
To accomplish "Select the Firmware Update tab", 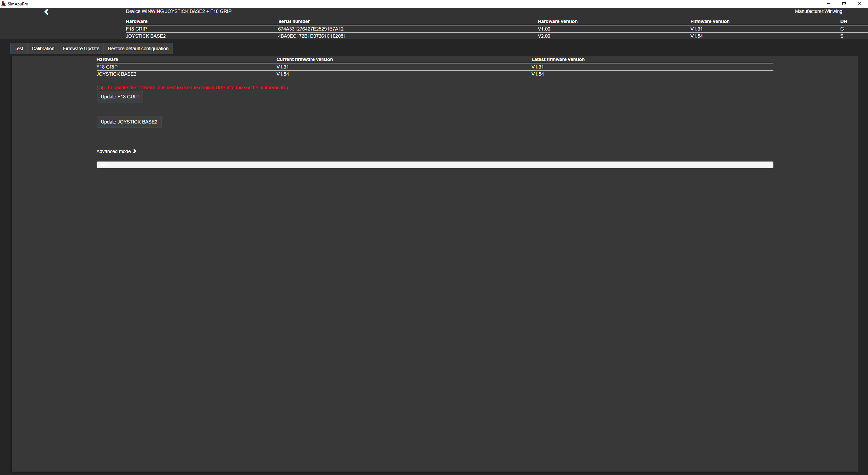I will (81, 49).
